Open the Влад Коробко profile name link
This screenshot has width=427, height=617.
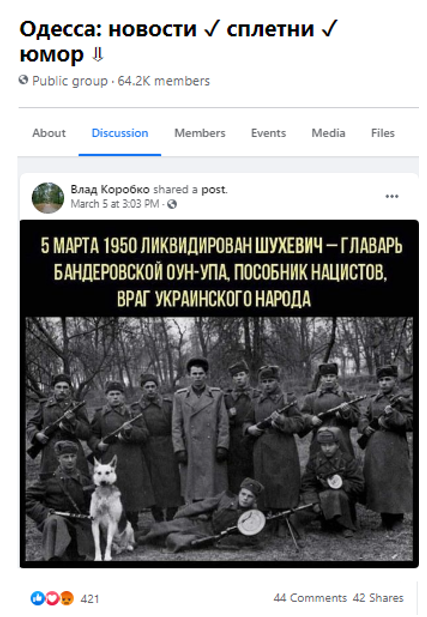tap(110, 189)
